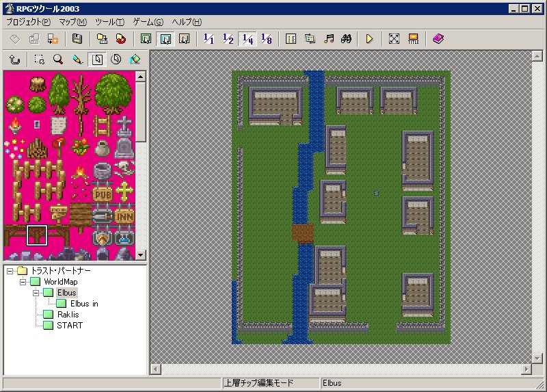Open the music note Sound Test icon
The width and height of the screenshot is (547, 392).
tap(329, 39)
